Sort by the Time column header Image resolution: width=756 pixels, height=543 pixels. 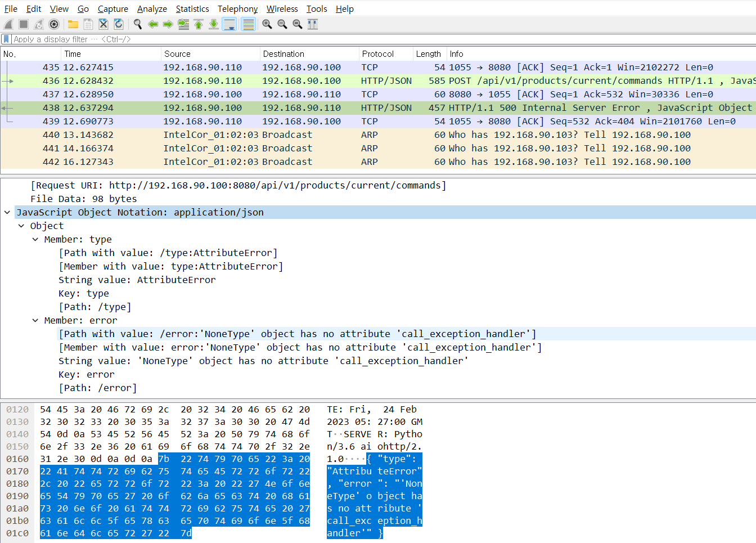coord(111,54)
